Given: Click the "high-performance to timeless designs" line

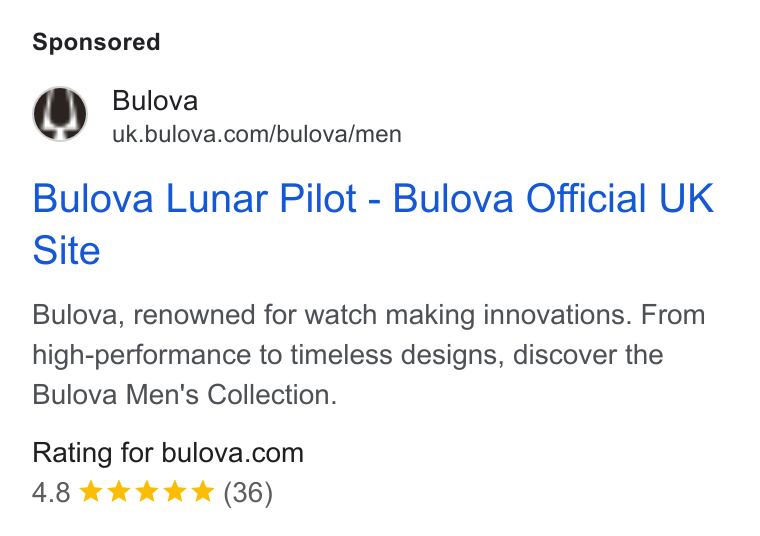Looking at the screenshot, I should tap(265, 355).
